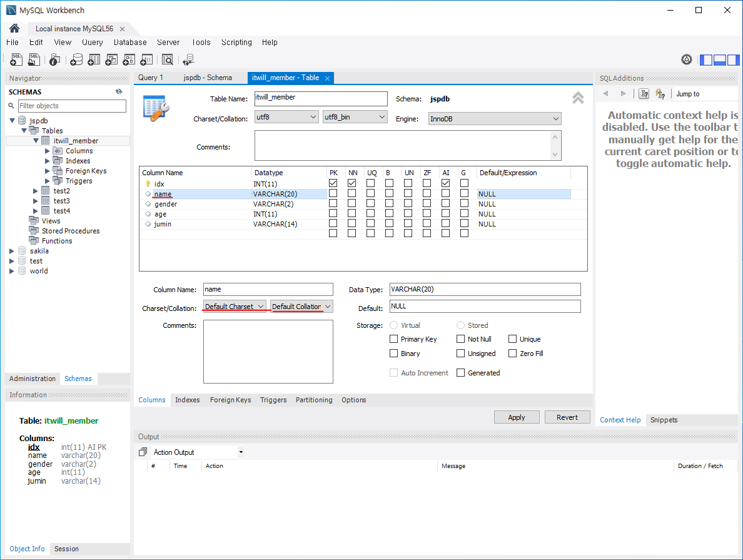Go to the home screen icon

click(x=14, y=28)
